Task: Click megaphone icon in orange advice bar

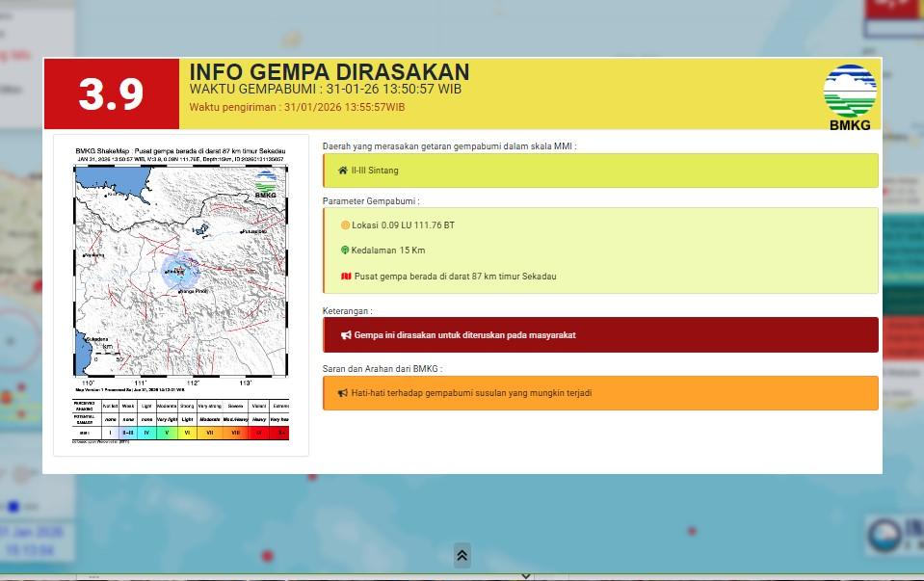Action: pos(342,393)
